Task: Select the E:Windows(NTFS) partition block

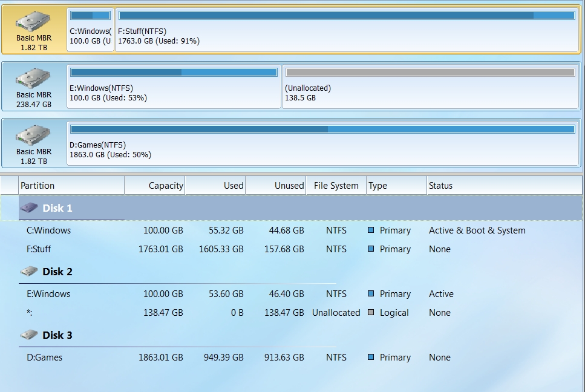Action: pyautogui.click(x=174, y=87)
